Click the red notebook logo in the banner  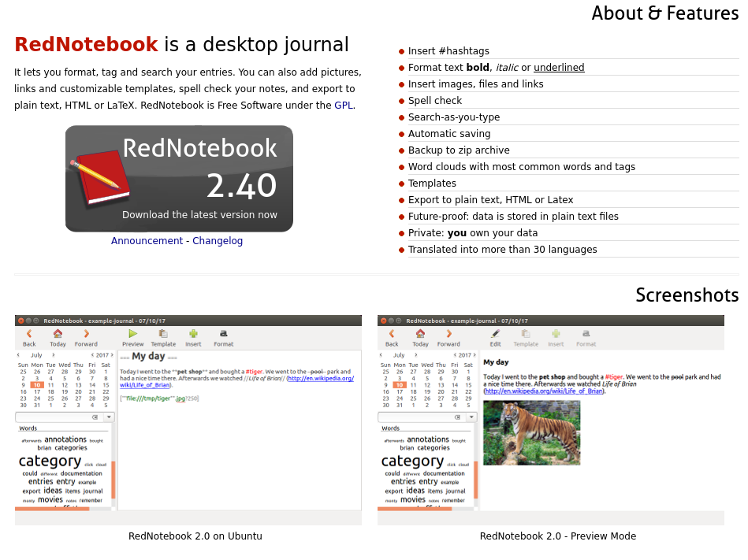point(100,177)
